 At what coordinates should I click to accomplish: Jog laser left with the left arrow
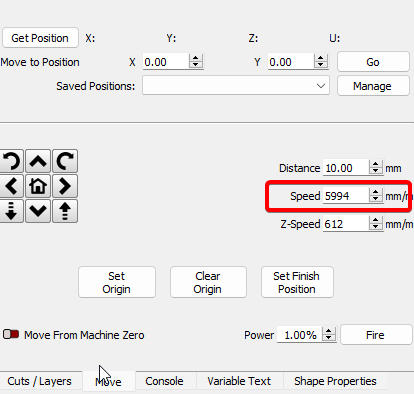[12, 186]
